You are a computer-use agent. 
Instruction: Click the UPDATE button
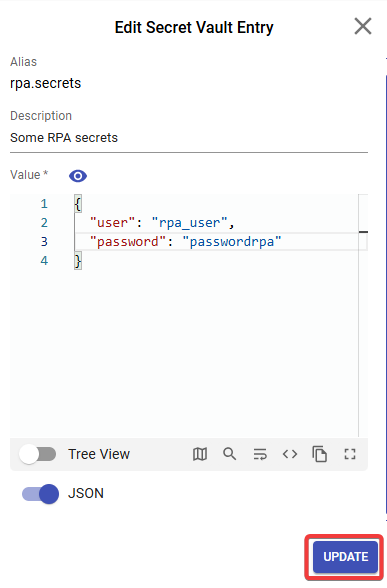tap(345, 557)
